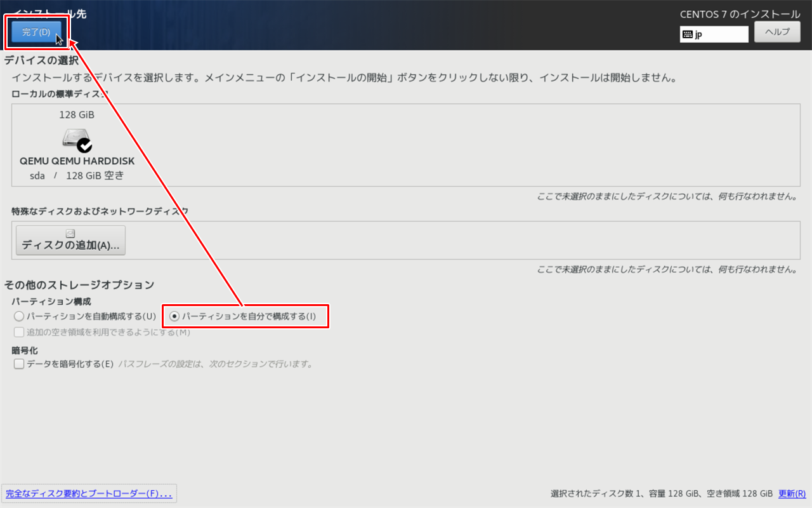This screenshot has width=812, height=508.
Task: Select パーティションを自動構成する(U) radio button
Action: (19, 316)
